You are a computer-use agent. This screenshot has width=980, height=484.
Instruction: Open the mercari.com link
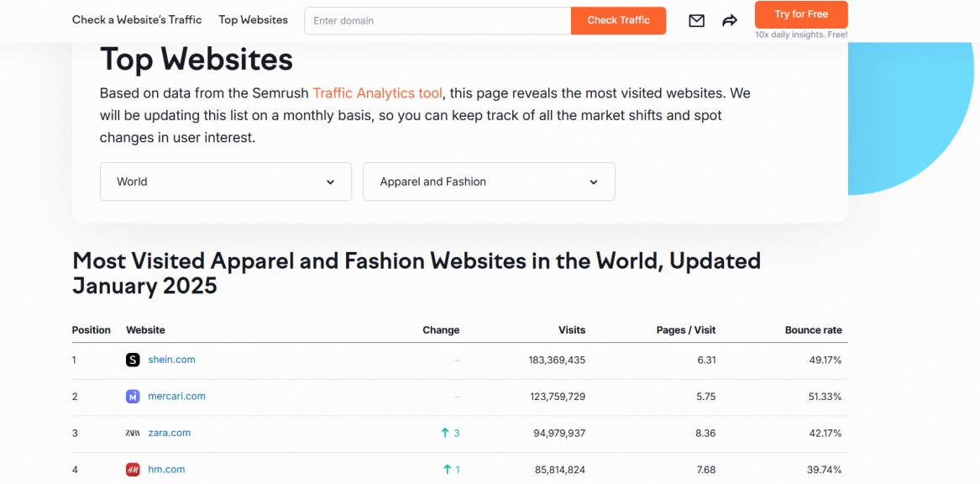click(176, 397)
